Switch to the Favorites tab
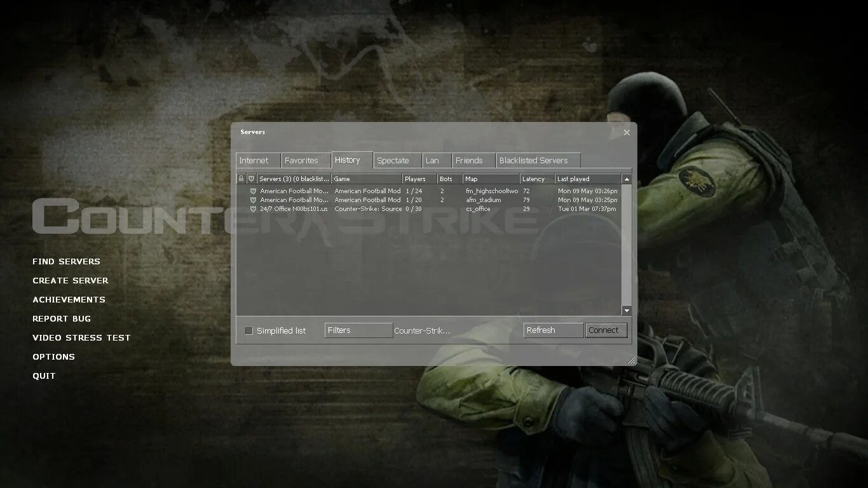868x488 pixels. click(x=306, y=161)
